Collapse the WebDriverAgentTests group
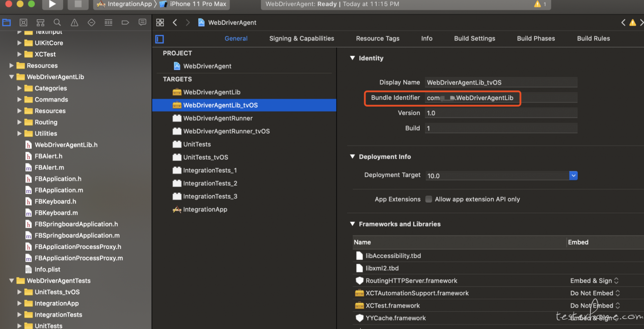This screenshot has height=329, width=644. 11,281
